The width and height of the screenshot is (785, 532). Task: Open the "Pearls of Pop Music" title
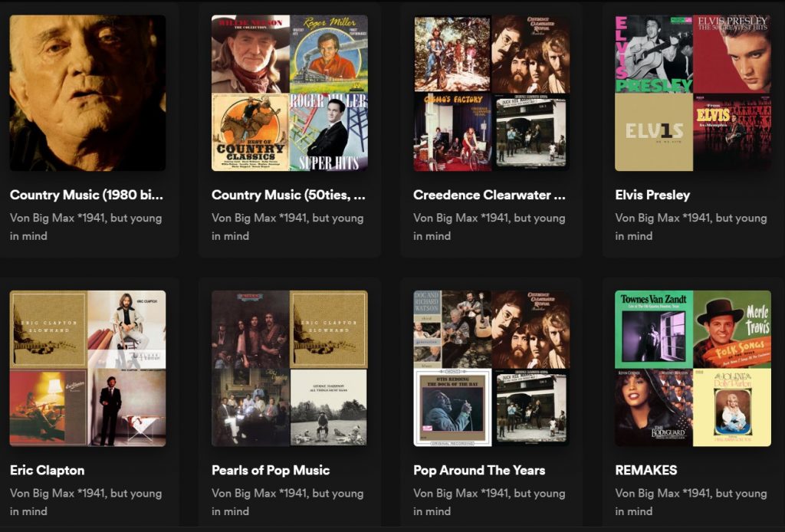pos(271,470)
